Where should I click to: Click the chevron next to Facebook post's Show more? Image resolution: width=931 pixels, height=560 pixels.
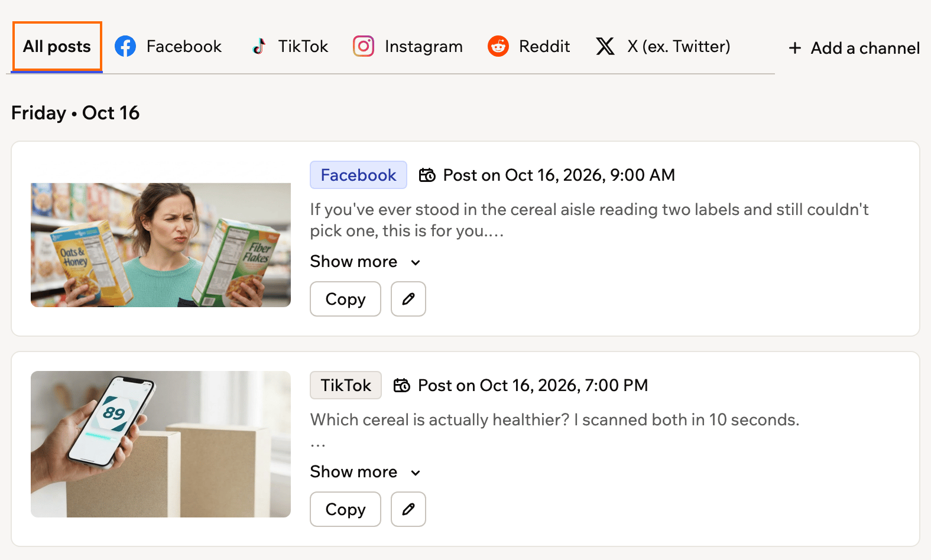(x=416, y=262)
